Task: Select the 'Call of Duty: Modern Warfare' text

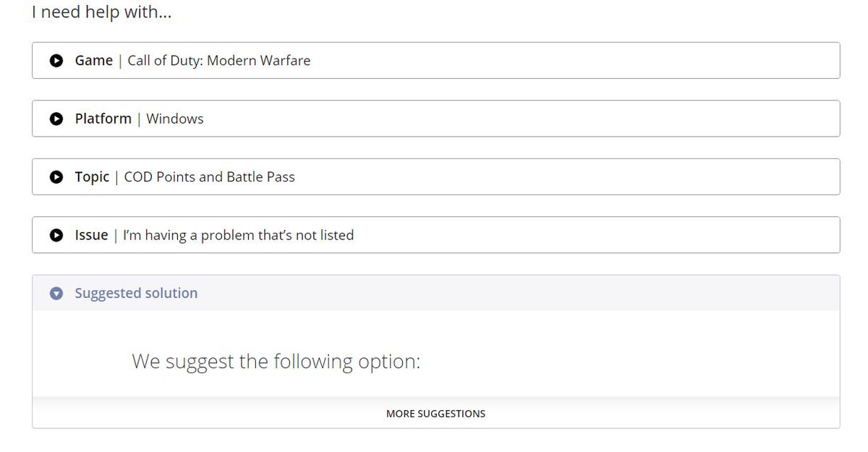Action: point(219,61)
